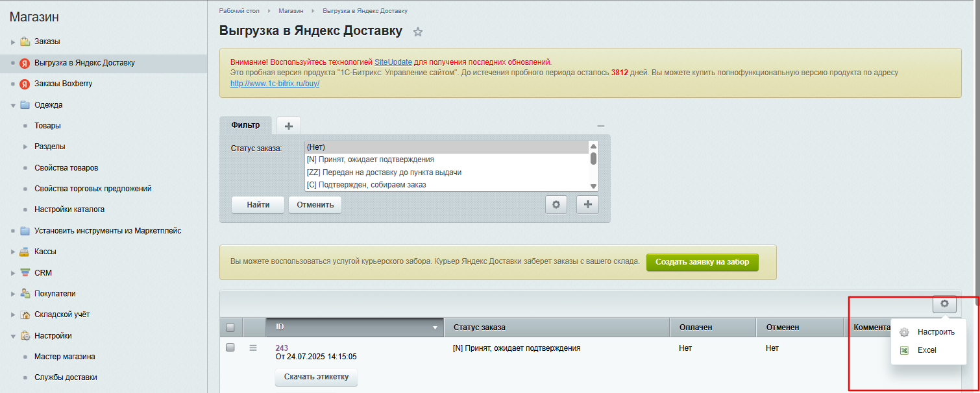The image size is (980, 393).
Task: Collapse the Одежда tree section
Action: pyautogui.click(x=13, y=105)
